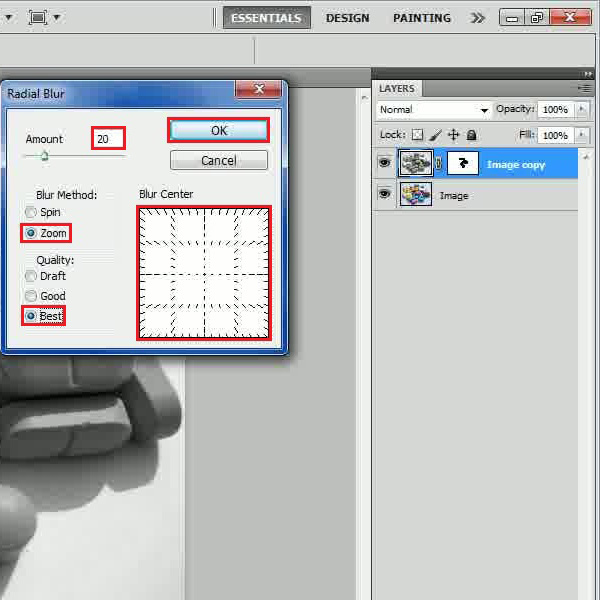Click the screen mode icon in top bar
The image size is (600, 600).
point(38,17)
